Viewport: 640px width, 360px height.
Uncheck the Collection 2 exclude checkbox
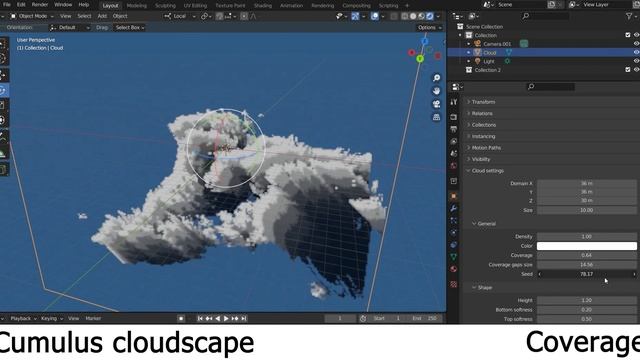coord(628,70)
